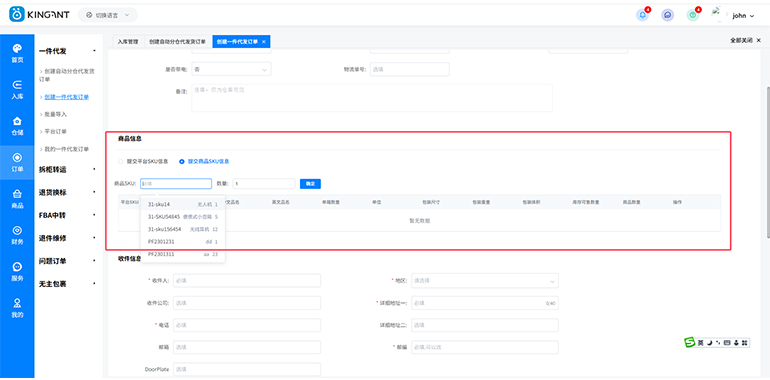Open the 地区 region select dropdown
Image resolution: width=770 pixels, height=380 pixels.
click(485, 281)
